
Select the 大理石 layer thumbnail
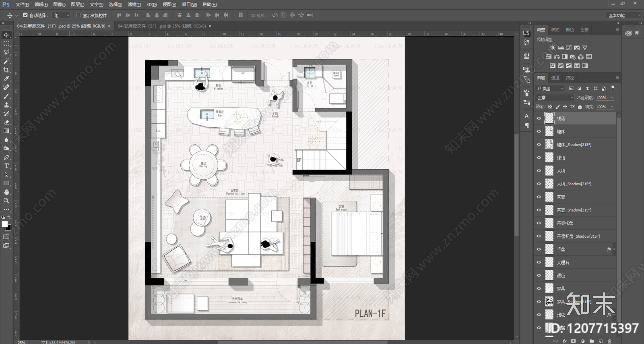[549, 262]
